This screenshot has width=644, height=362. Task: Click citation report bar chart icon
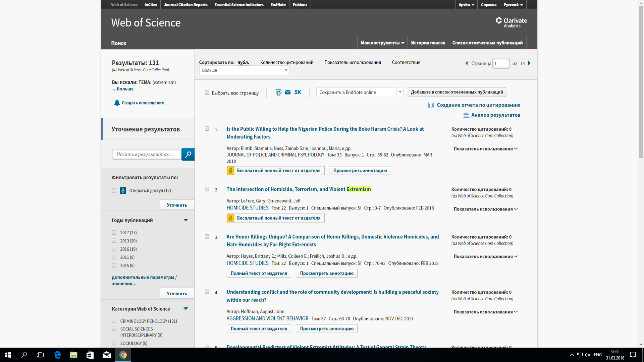[431, 105]
